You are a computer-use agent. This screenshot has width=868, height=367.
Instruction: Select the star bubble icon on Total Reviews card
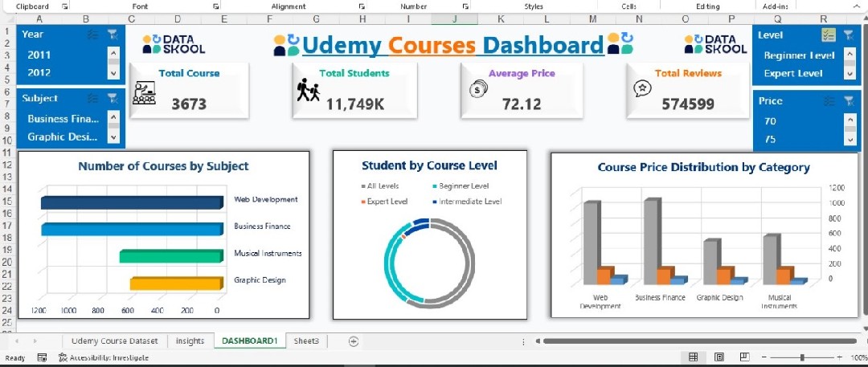coord(643,88)
